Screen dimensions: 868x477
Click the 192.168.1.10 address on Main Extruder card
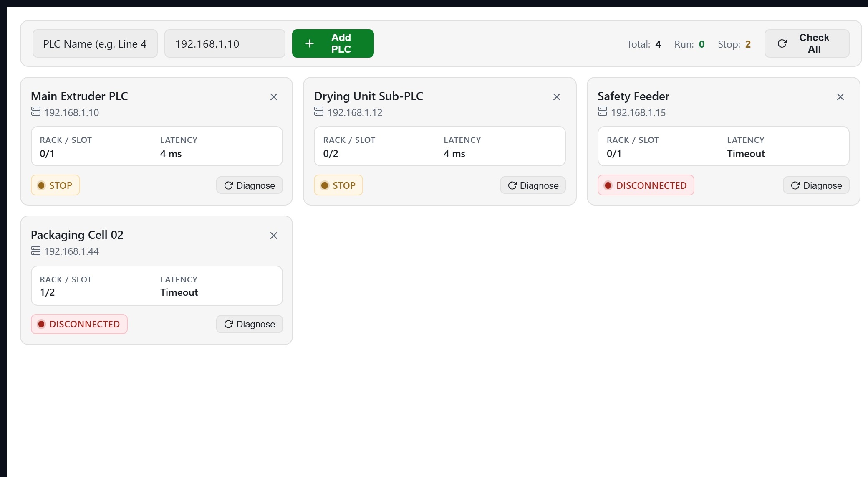tap(72, 113)
